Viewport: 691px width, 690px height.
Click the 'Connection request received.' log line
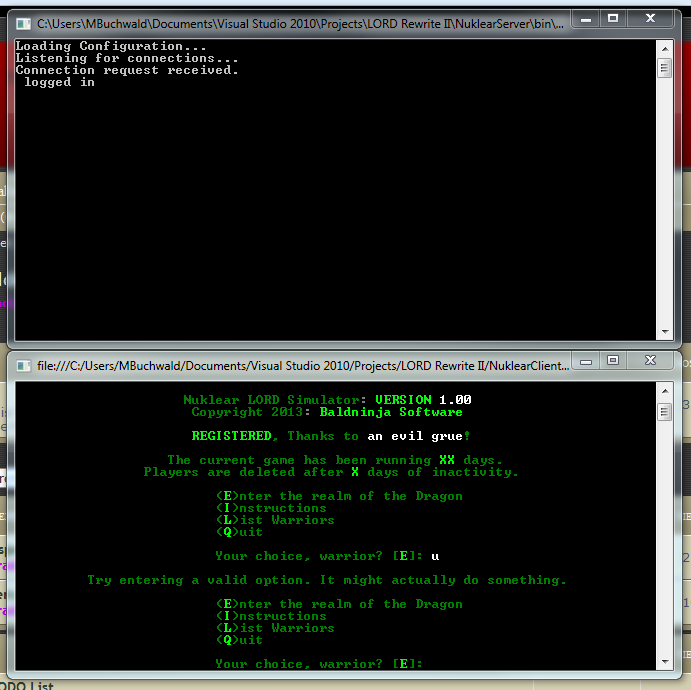[127, 70]
